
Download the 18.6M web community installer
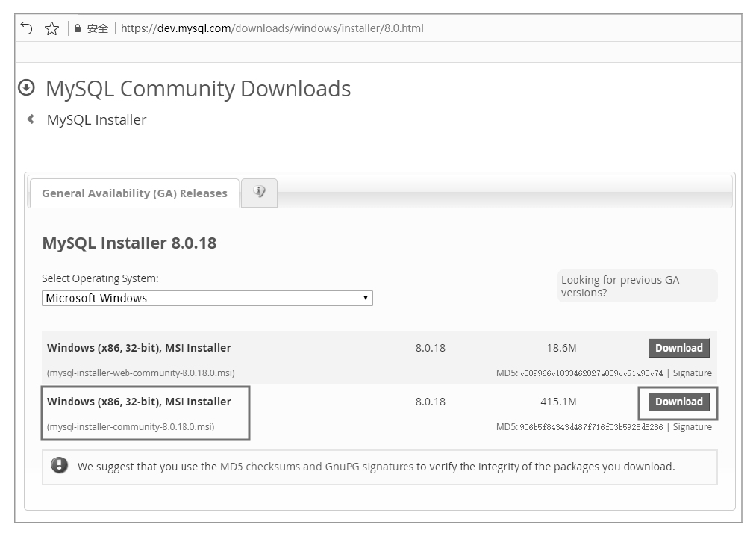tap(678, 348)
